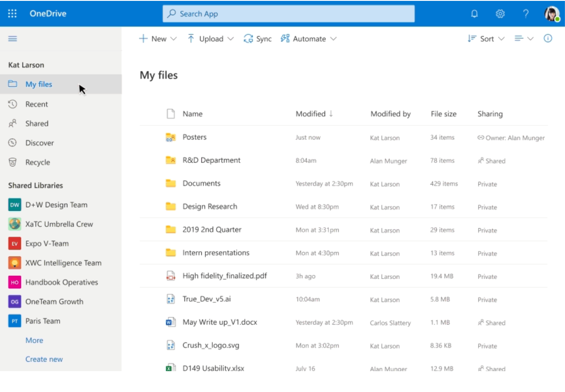Open the Automate dropdown menu
Image resolution: width=565 pixels, height=392 pixels.
(309, 39)
